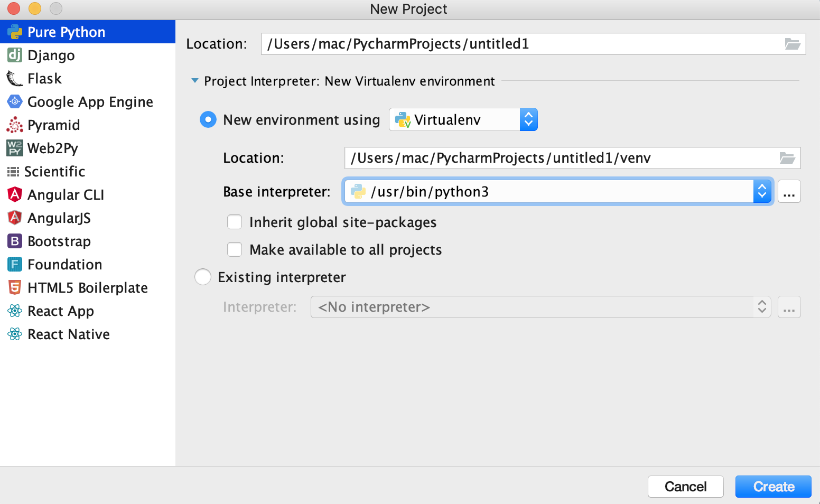The height and width of the screenshot is (504, 820).
Task: Click the Pyramid project icon
Action: pyautogui.click(x=15, y=125)
